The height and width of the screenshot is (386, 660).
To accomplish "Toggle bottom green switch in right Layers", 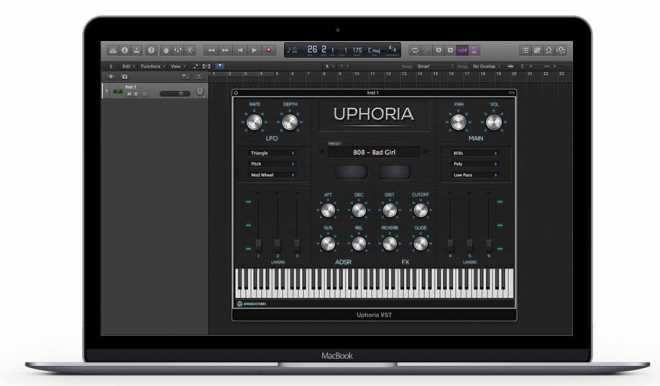I will click(x=500, y=249).
